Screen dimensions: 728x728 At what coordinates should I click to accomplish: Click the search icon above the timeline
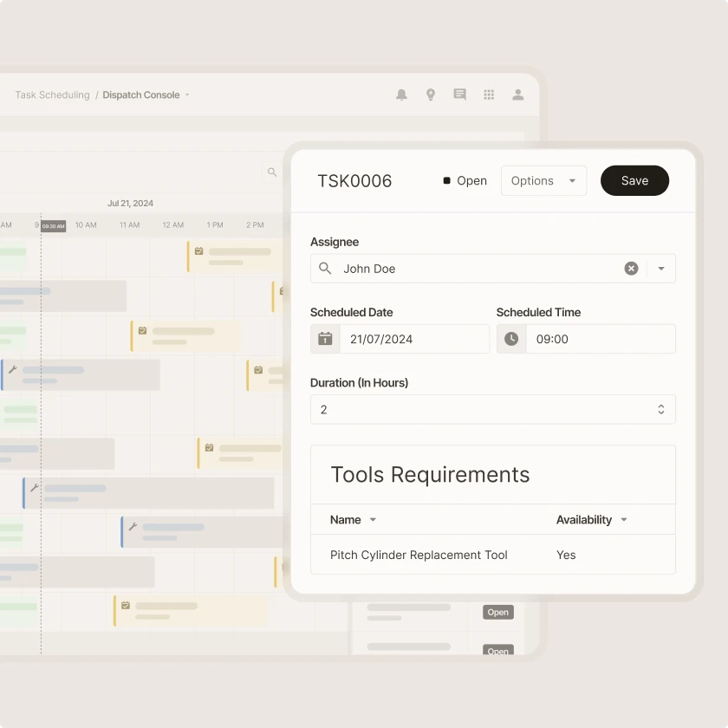pyautogui.click(x=272, y=172)
